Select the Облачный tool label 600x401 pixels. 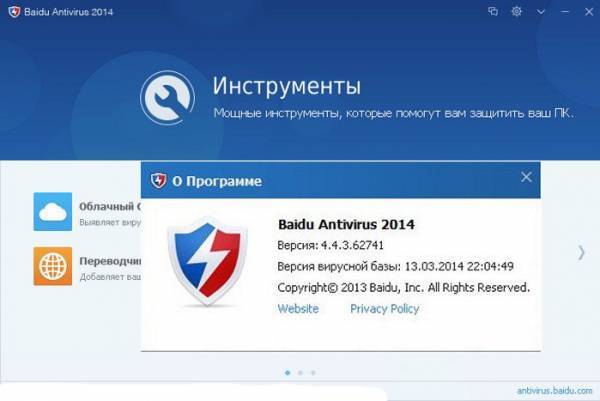109,207
